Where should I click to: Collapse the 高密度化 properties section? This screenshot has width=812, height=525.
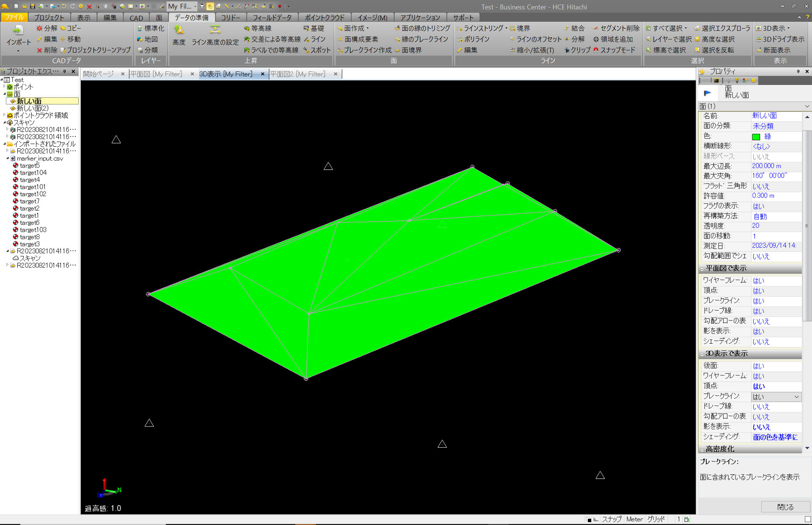coord(702,450)
